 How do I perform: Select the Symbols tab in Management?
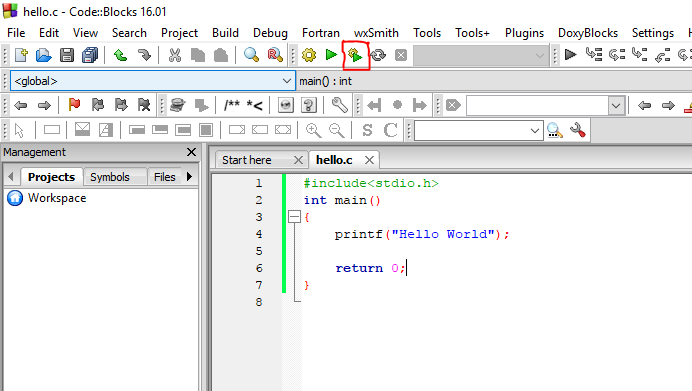(x=110, y=177)
